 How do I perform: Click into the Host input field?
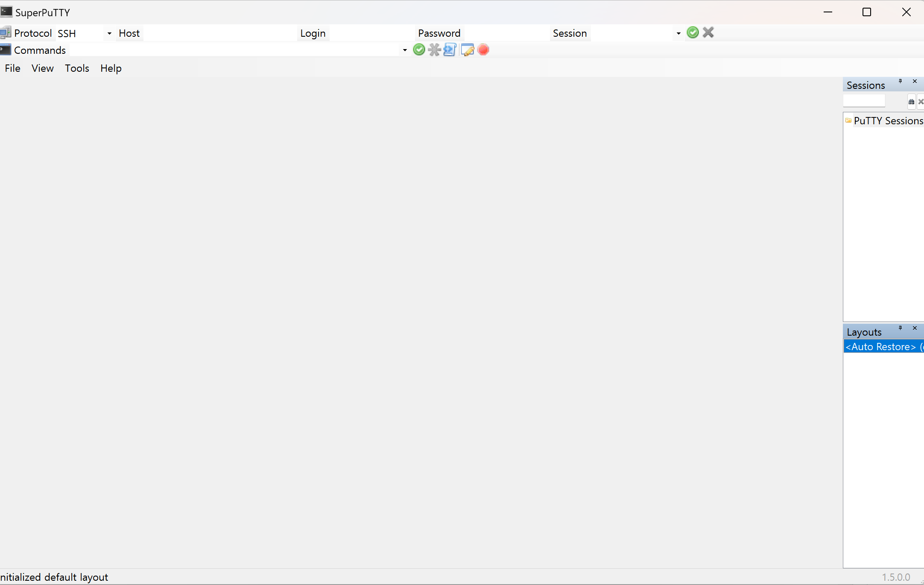point(219,33)
